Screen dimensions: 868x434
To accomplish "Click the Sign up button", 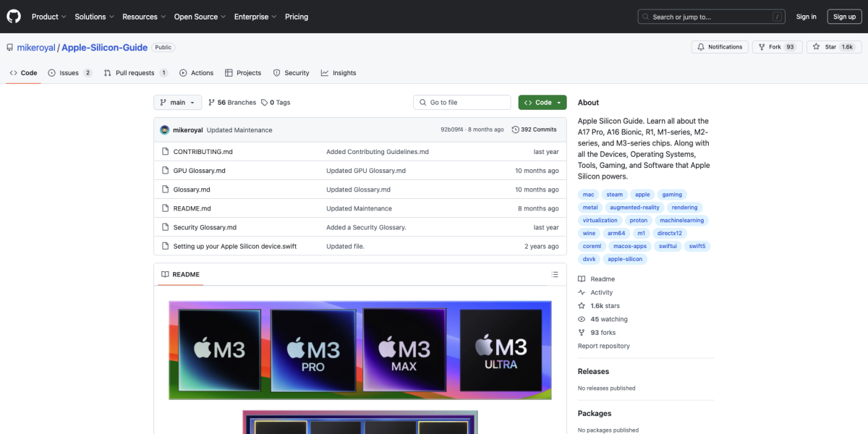I will coord(844,17).
